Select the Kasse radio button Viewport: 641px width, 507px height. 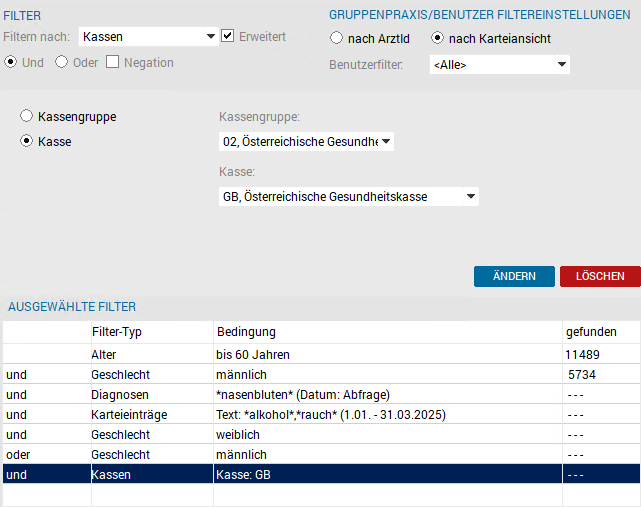(27, 141)
